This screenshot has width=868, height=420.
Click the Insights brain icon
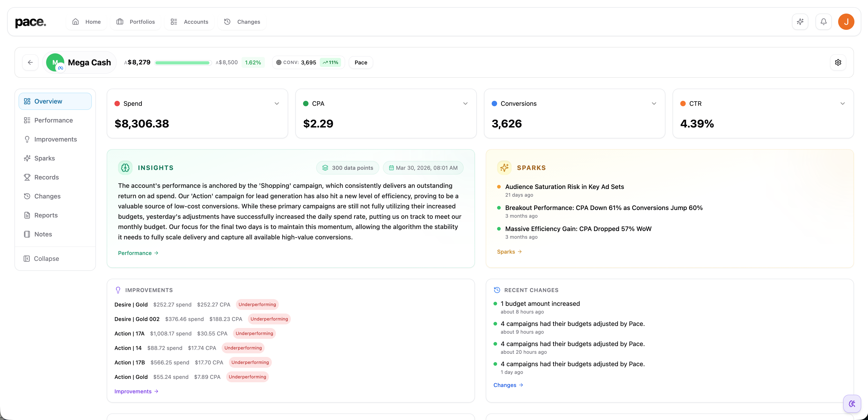[125, 168]
